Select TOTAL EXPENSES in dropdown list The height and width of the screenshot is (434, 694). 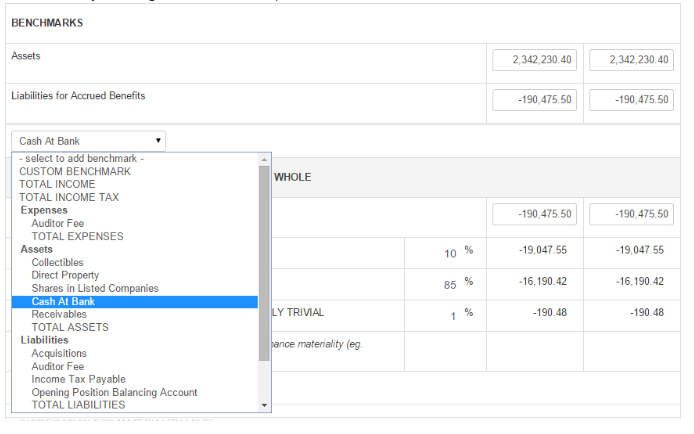point(77,237)
